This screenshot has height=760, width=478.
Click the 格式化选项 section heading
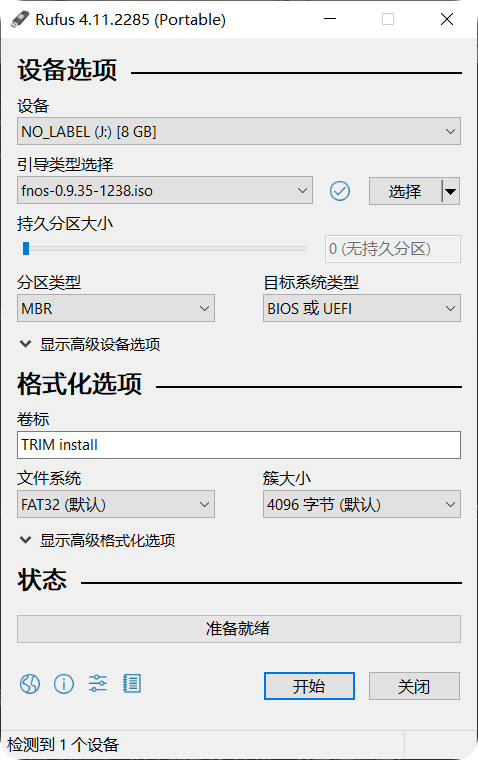point(80,383)
